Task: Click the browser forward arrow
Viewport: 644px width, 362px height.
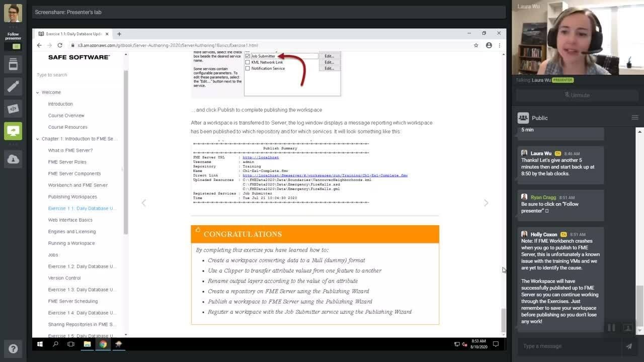Action: (50, 45)
